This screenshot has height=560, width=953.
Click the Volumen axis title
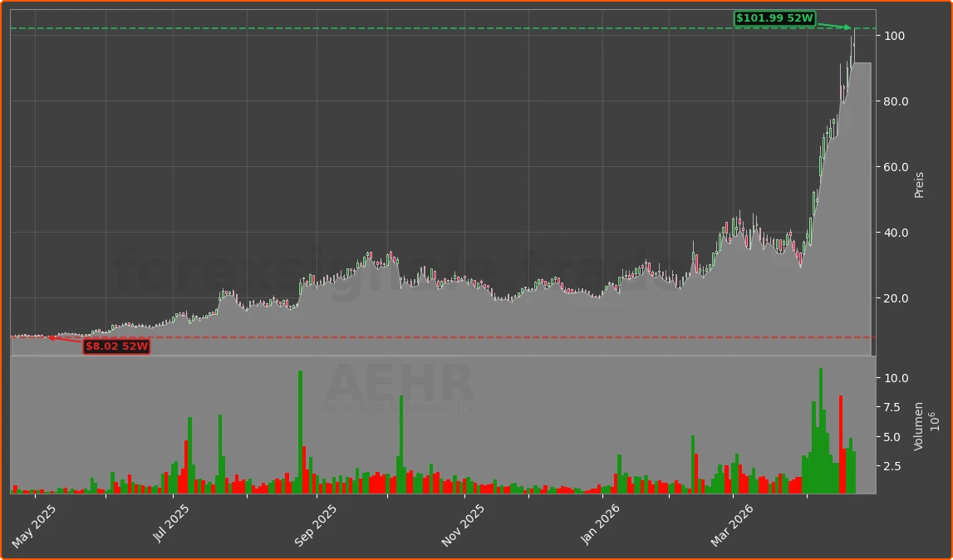(918, 425)
